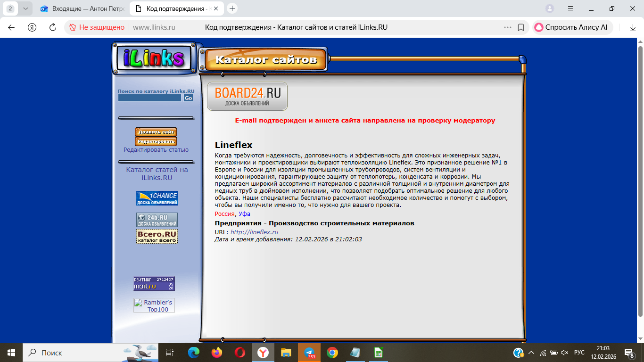Bookmark this page with the bookmark icon
The height and width of the screenshot is (362, 644).
pyautogui.click(x=521, y=27)
